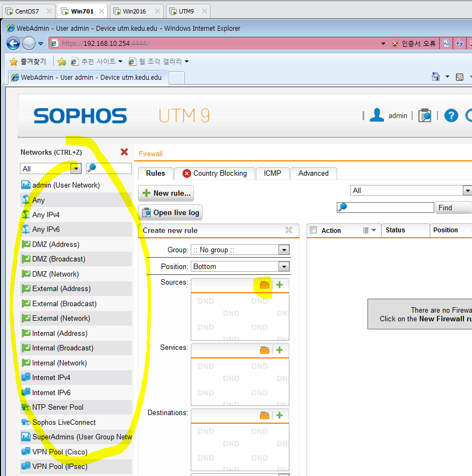The width and height of the screenshot is (472, 476).
Task: Click the Sources folder icon
Action: 265,285
